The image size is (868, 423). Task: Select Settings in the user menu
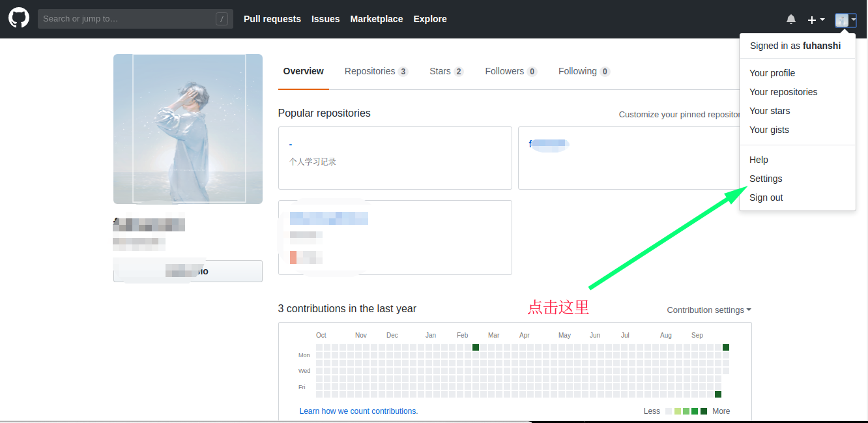pyautogui.click(x=766, y=179)
